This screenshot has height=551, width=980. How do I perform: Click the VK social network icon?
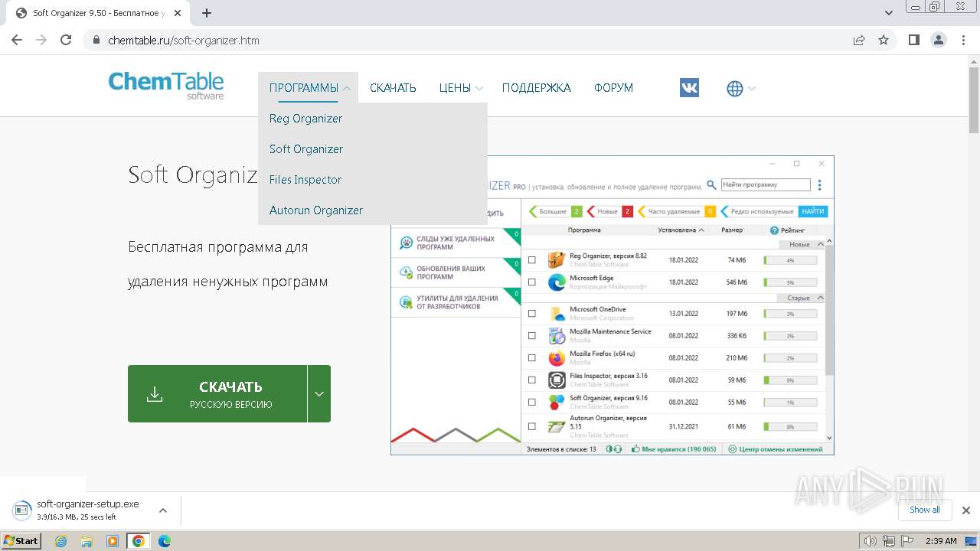point(689,88)
